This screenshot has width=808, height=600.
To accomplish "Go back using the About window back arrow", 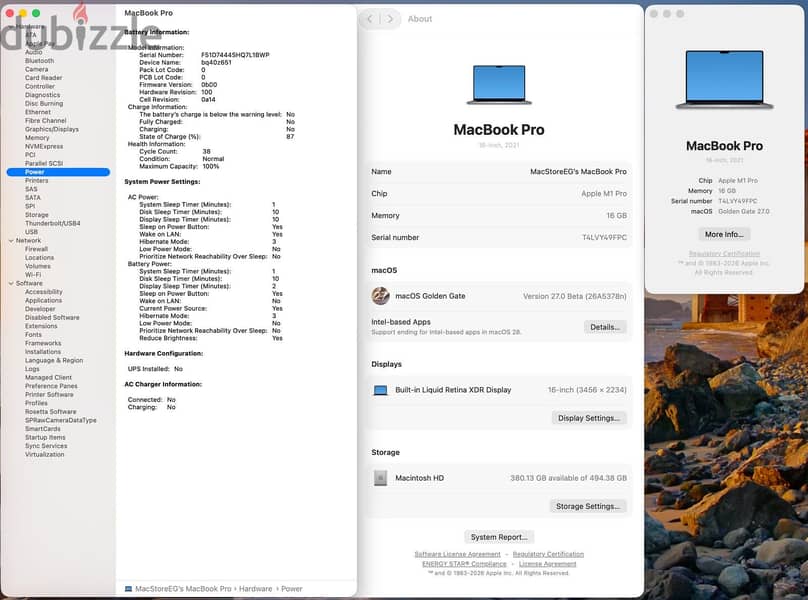I will pos(369,19).
